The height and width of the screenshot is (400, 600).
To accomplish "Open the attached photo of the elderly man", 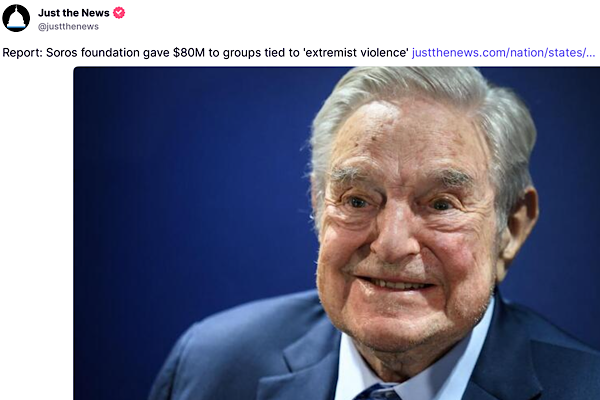I will click(337, 233).
